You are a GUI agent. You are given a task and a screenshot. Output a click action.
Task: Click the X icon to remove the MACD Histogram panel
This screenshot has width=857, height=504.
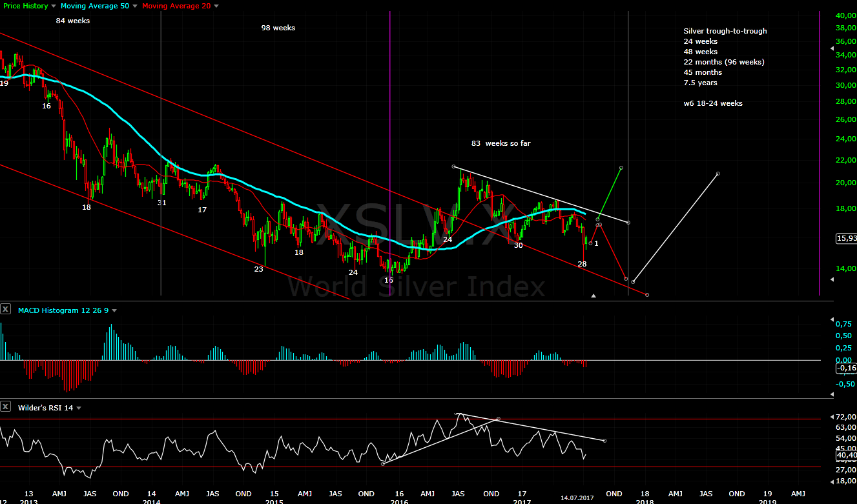tap(6, 309)
